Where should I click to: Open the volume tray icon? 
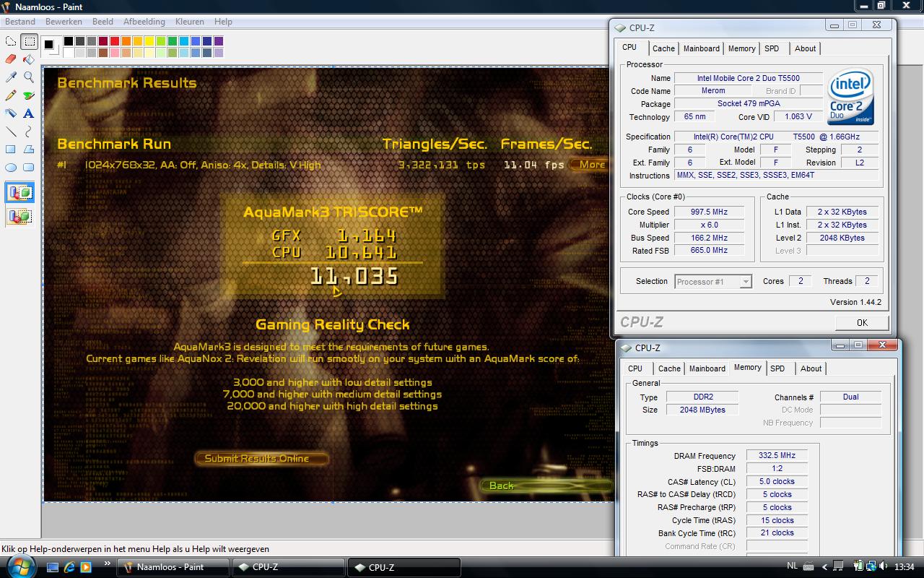pyautogui.click(x=884, y=566)
